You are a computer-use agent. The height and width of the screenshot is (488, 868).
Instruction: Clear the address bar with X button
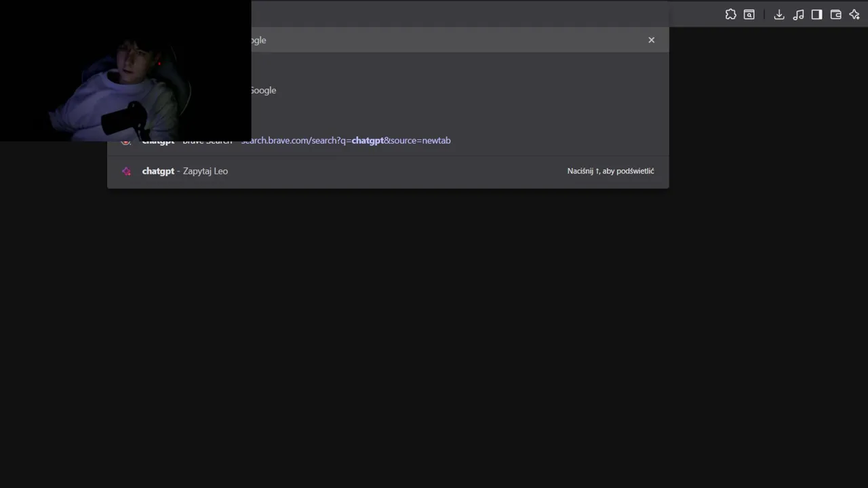(652, 40)
